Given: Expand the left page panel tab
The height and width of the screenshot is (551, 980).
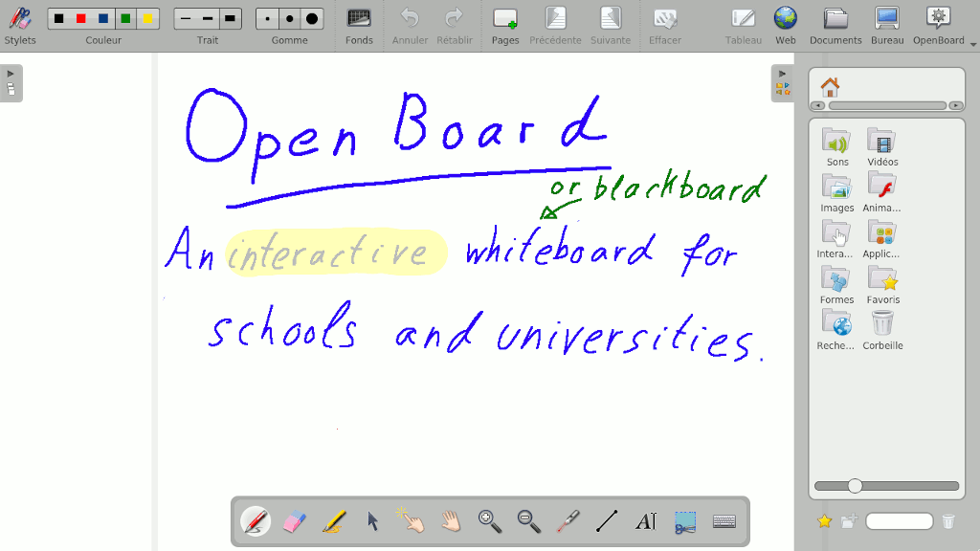Looking at the screenshot, I should click(11, 83).
